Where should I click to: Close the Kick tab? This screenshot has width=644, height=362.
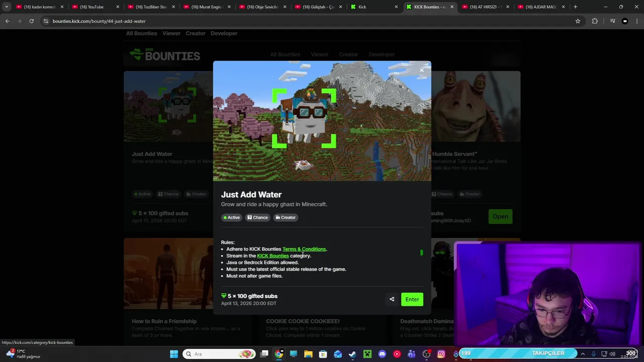(x=396, y=7)
